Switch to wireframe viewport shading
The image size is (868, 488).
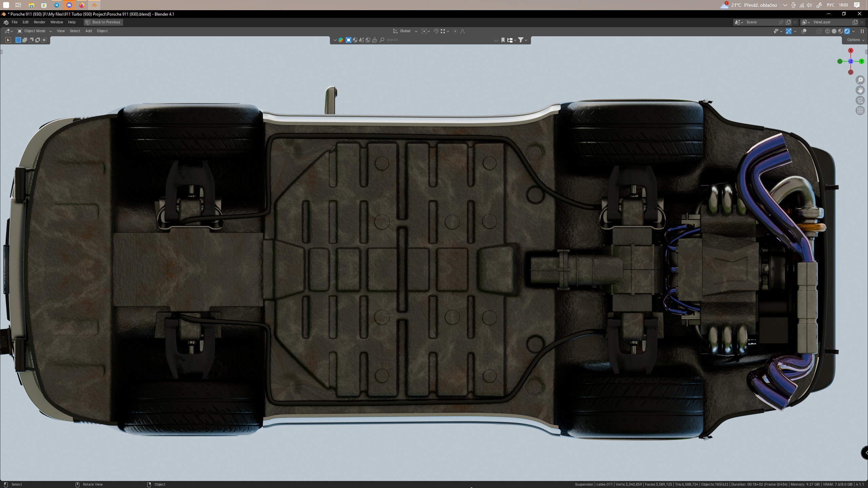click(827, 31)
